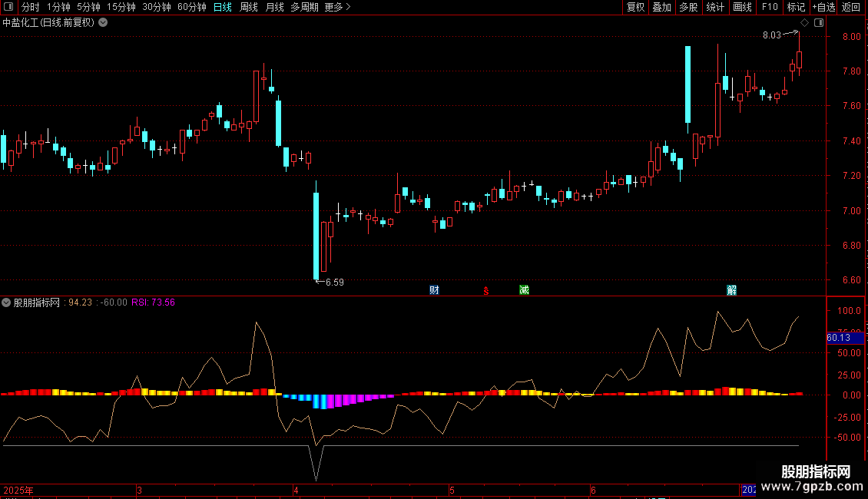Add stock with +自选 button

tap(823, 7)
